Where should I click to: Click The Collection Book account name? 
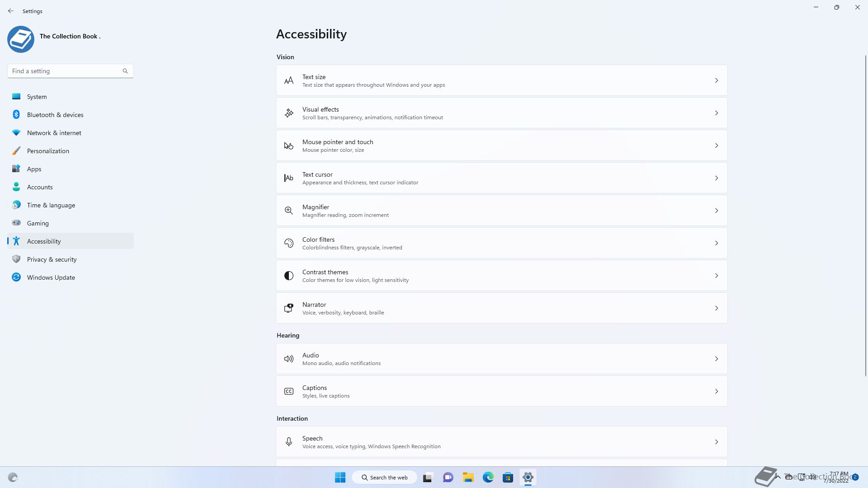[x=70, y=36]
